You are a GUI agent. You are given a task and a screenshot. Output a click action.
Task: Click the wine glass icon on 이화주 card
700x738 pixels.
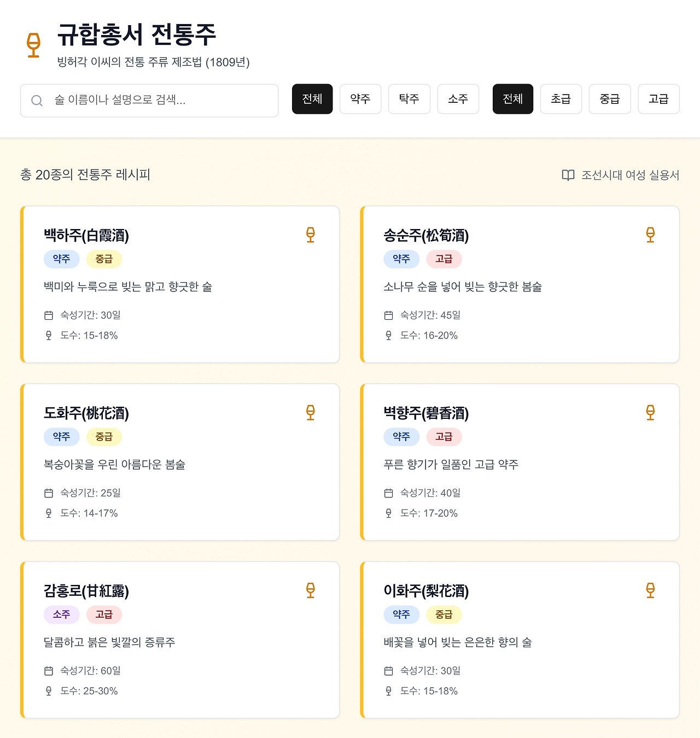650,590
